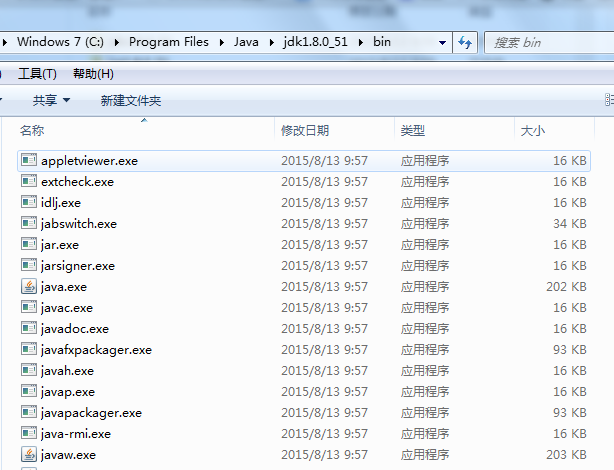
Task: Select the file name javadoc.exe
Action: [x=75, y=329]
